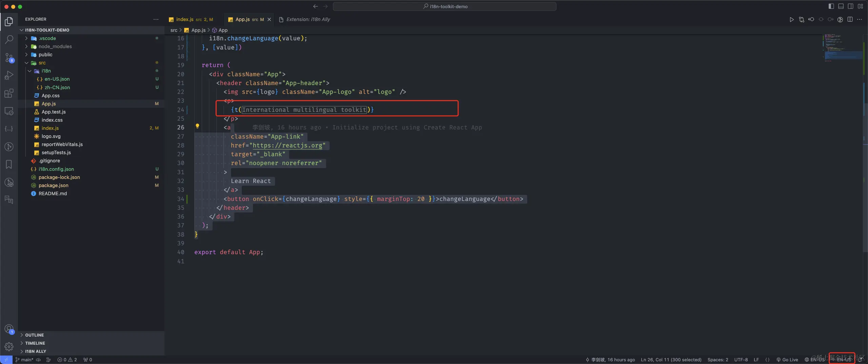868x364 pixels.
Task: Open the reportWebVitals.js file
Action: point(91,144)
